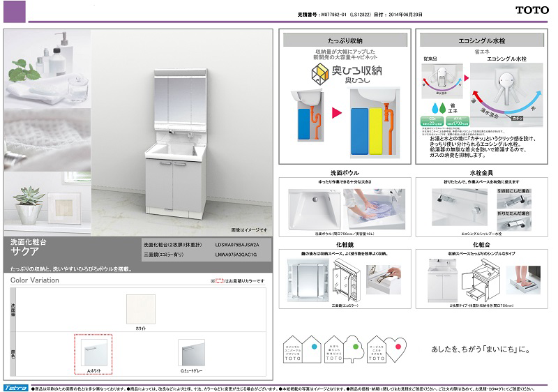The image size is (558, 392).
Task: Click the before-storage cabinet diagram with one blue box
Action: point(308,115)
